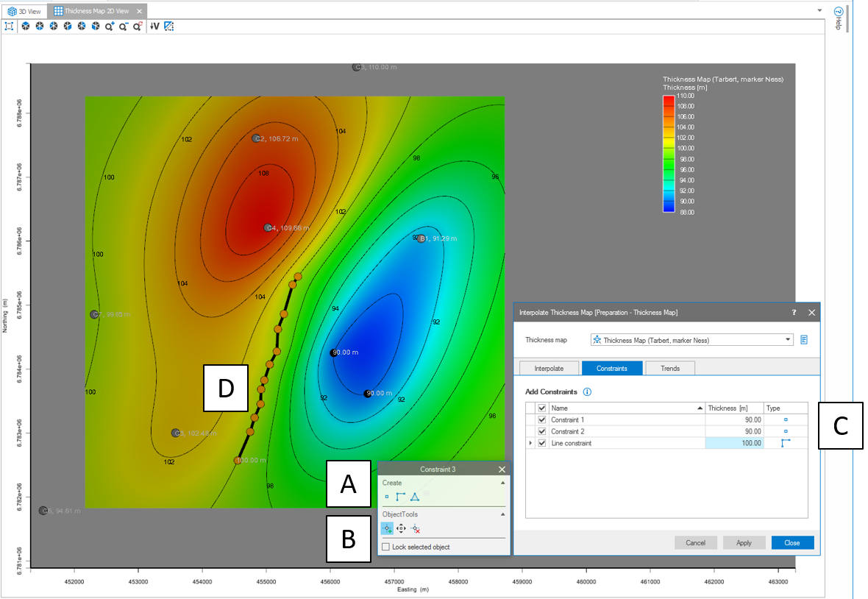
Task: Click the thickness color scale bar
Action: click(669, 153)
